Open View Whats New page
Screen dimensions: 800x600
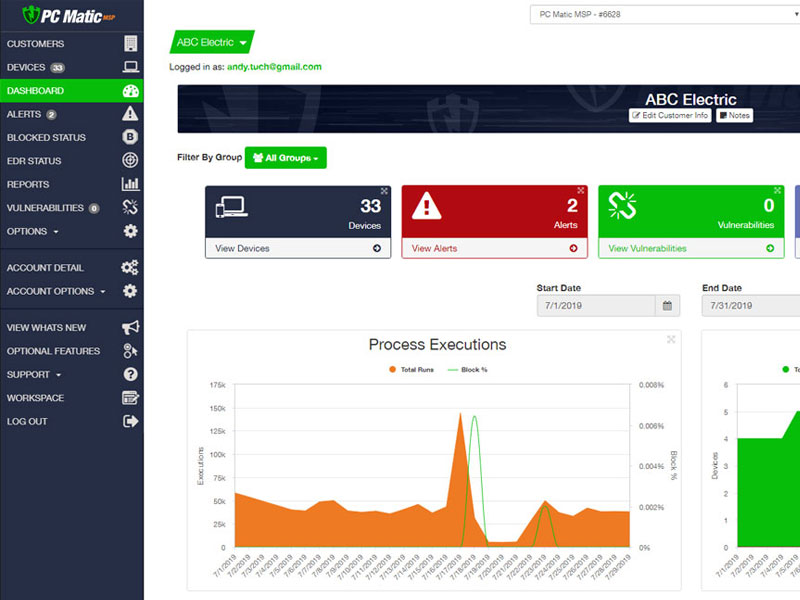pyautogui.click(x=71, y=327)
